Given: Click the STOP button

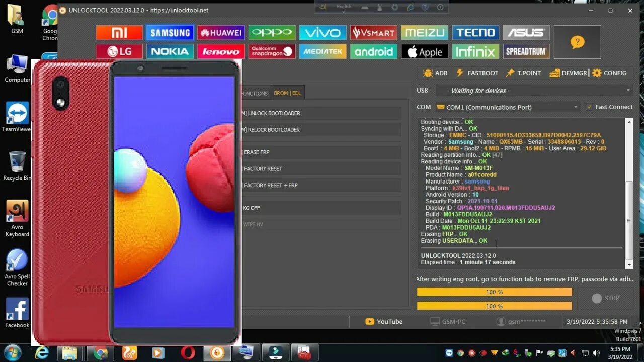Looking at the screenshot, I should [x=606, y=298].
